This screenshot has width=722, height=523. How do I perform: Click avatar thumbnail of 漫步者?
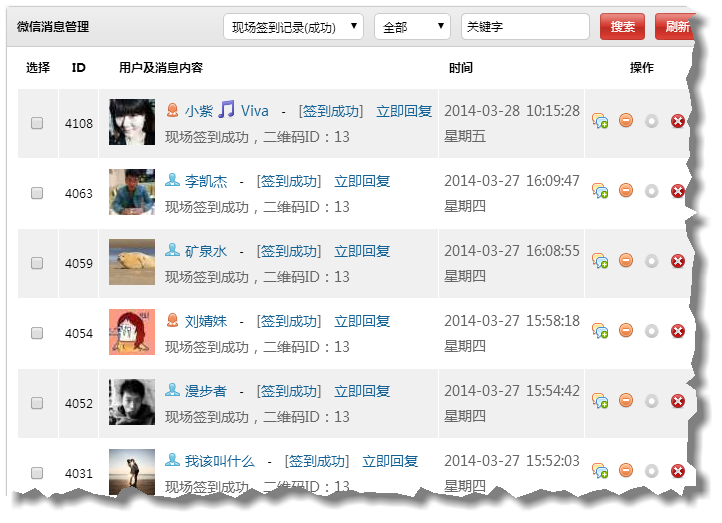132,402
